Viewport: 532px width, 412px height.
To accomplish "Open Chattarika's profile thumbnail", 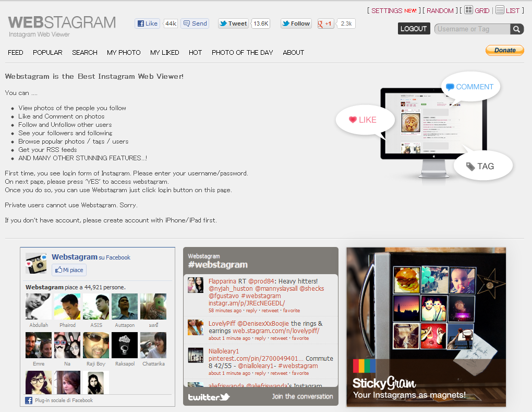I will point(153,345).
